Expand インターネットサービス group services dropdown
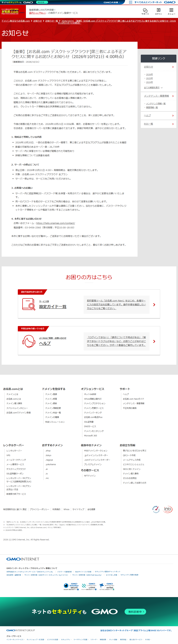Viewport: 178px width, 644px height. point(16,639)
